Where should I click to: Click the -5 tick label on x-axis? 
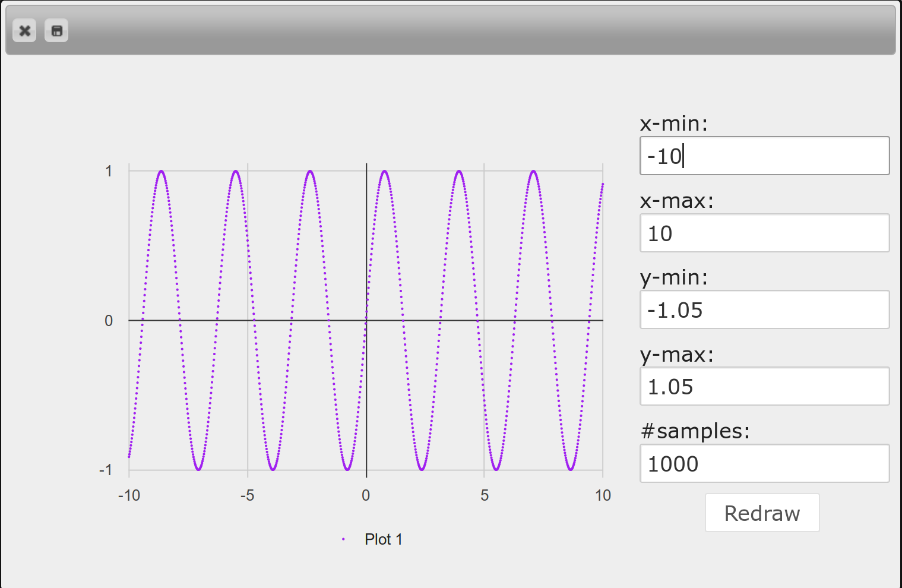247,495
